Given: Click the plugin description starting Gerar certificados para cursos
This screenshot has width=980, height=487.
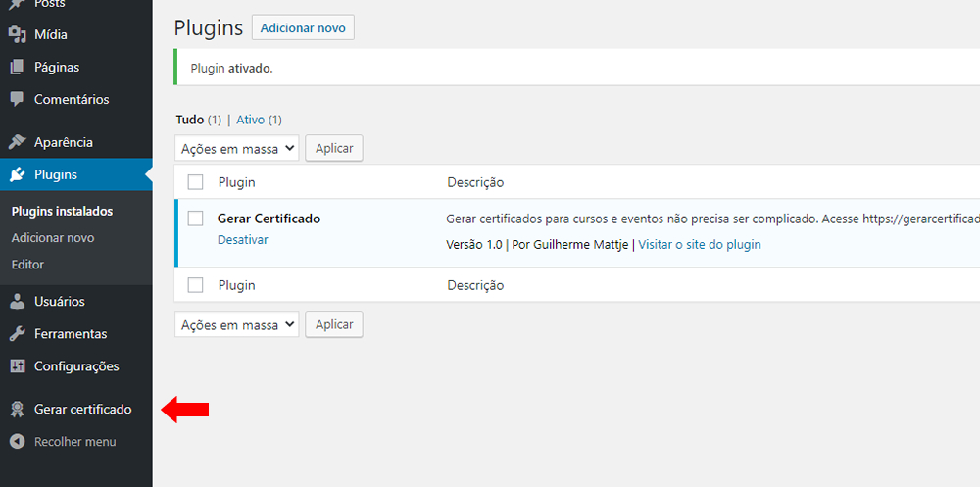Looking at the screenshot, I should pyautogui.click(x=712, y=219).
